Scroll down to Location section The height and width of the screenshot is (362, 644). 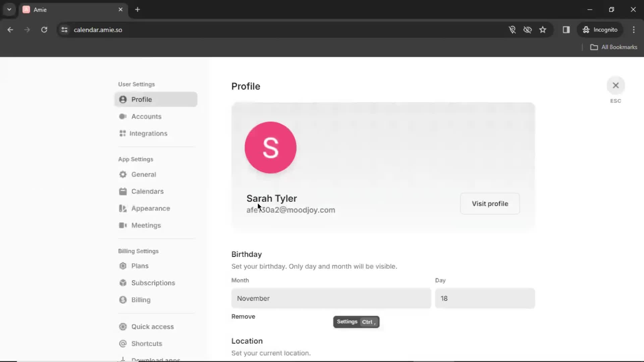(247, 341)
